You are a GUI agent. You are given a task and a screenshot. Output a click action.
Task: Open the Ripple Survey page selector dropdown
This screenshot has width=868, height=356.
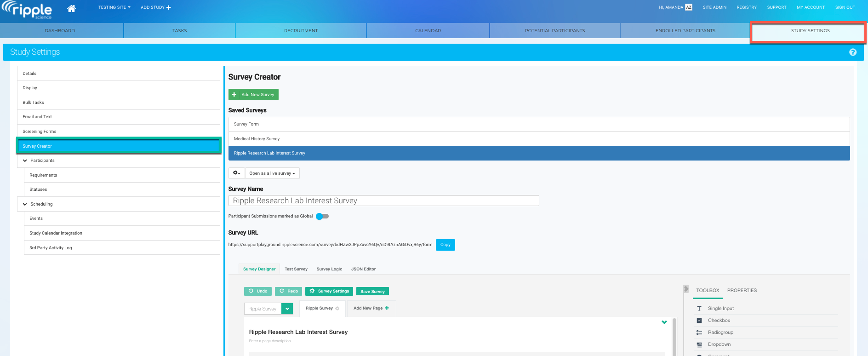[x=287, y=309]
